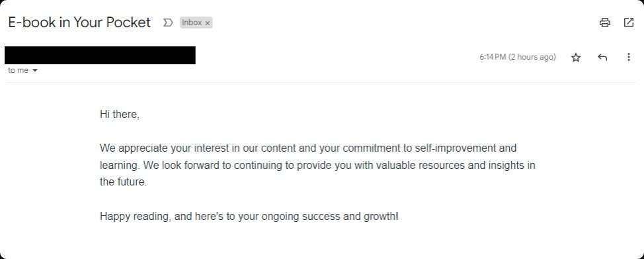The image size is (644, 259).
Task: Expand recipient details arrow next to 'to me'
Action: pos(35,70)
